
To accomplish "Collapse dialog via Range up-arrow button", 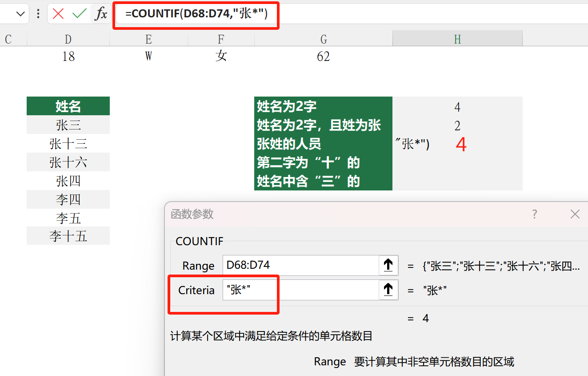I will point(388,265).
